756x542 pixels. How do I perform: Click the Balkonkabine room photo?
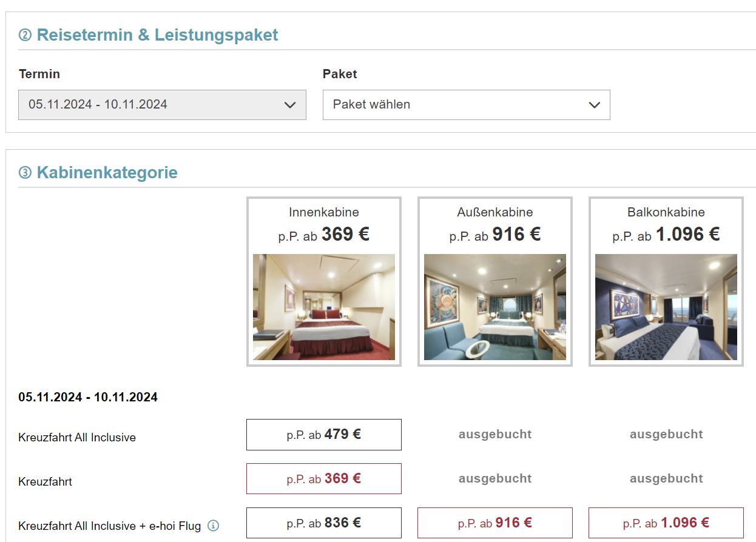[666, 307]
